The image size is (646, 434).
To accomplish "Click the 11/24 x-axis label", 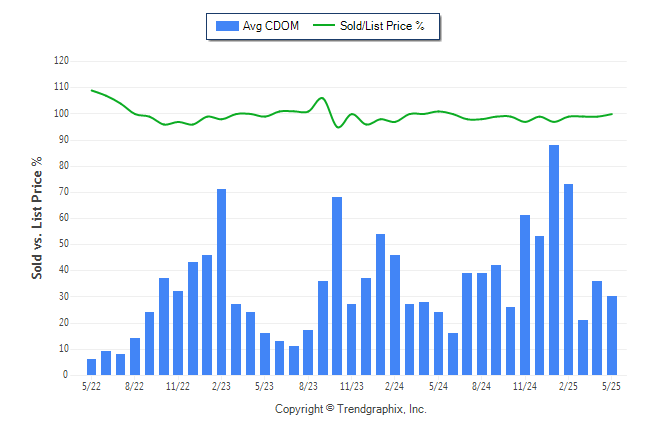I will pos(525,386).
